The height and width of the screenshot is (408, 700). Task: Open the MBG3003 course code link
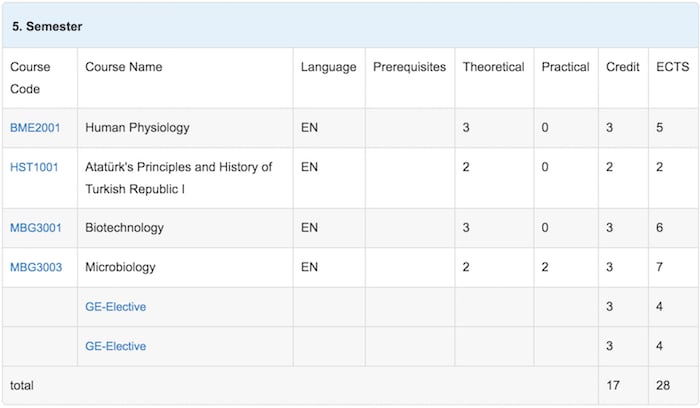36,268
